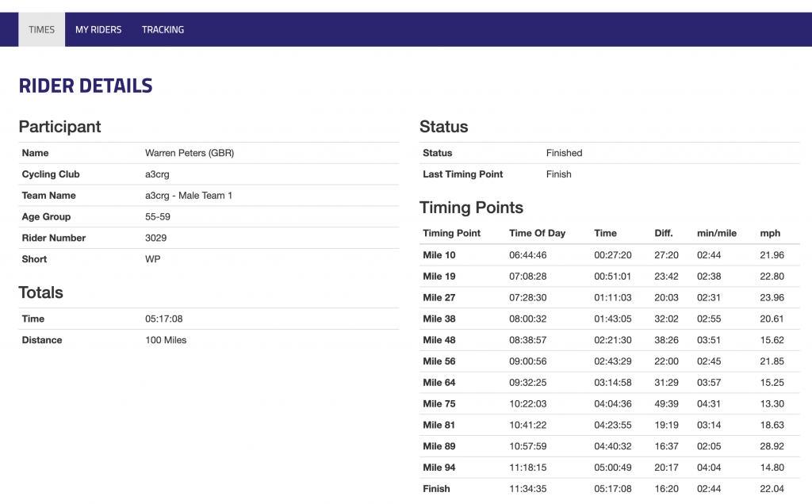Select the status value Finished
The width and height of the screenshot is (812, 504).
pos(564,153)
